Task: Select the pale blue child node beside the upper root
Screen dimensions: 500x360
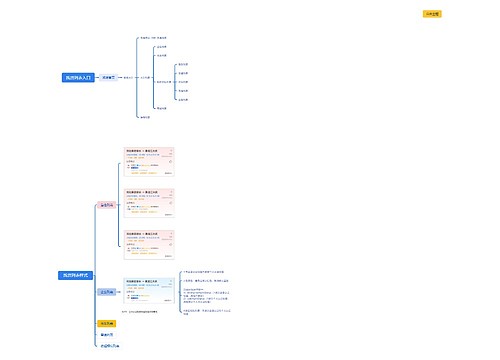Action: [x=108, y=78]
